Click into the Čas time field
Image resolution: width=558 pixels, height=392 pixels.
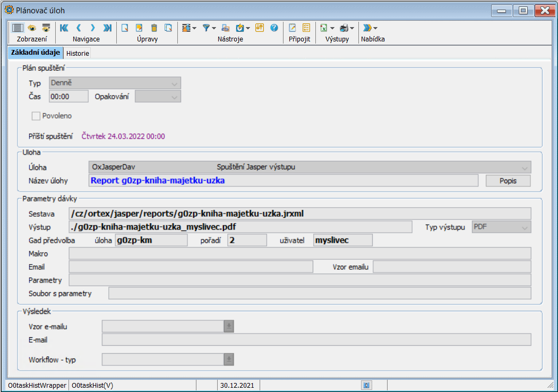click(x=68, y=97)
